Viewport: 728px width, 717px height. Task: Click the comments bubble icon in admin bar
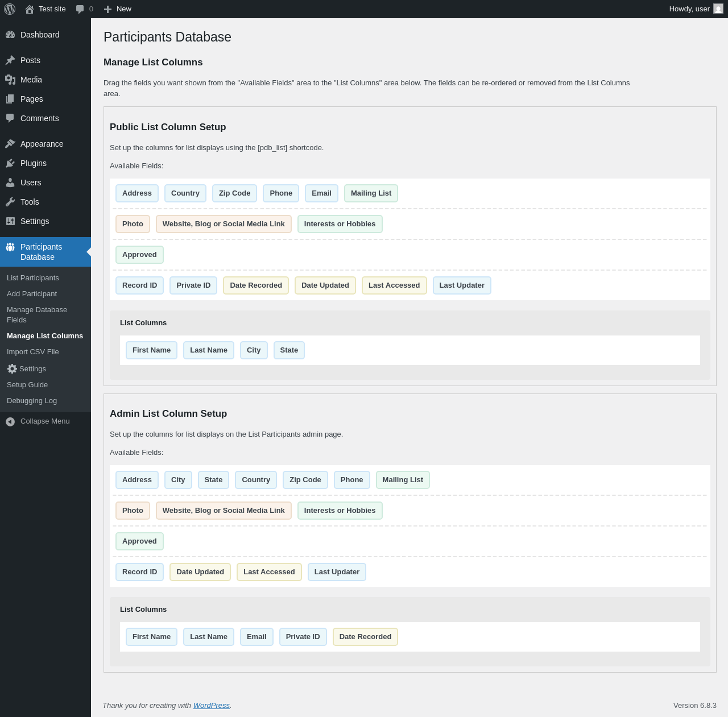click(x=80, y=9)
